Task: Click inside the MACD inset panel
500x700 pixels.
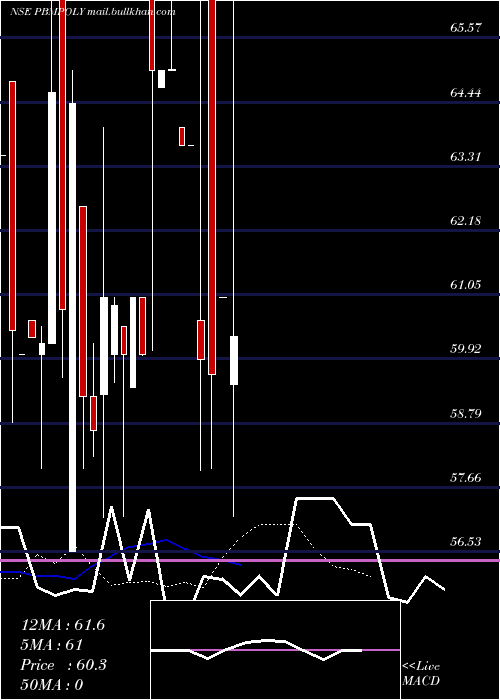Action: [275, 650]
